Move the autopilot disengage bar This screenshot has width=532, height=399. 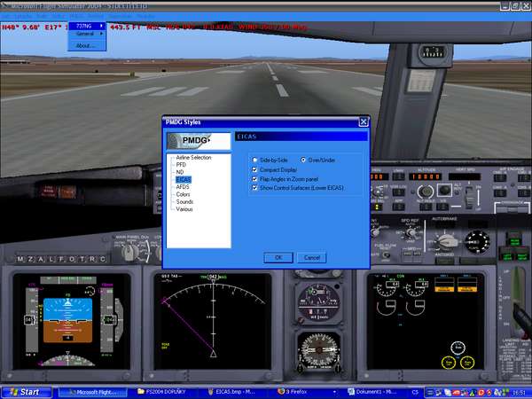(x=512, y=207)
